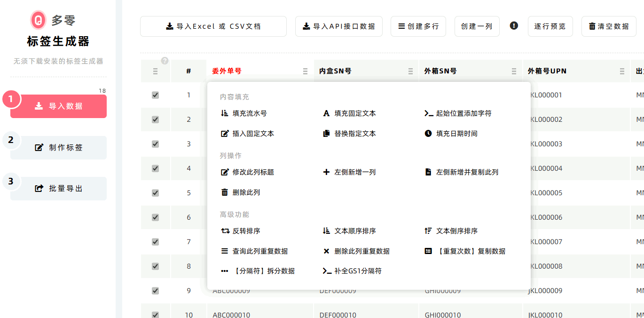Go to step 2 制作标签
The width and height of the screenshot is (644, 318).
pos(59,148)
